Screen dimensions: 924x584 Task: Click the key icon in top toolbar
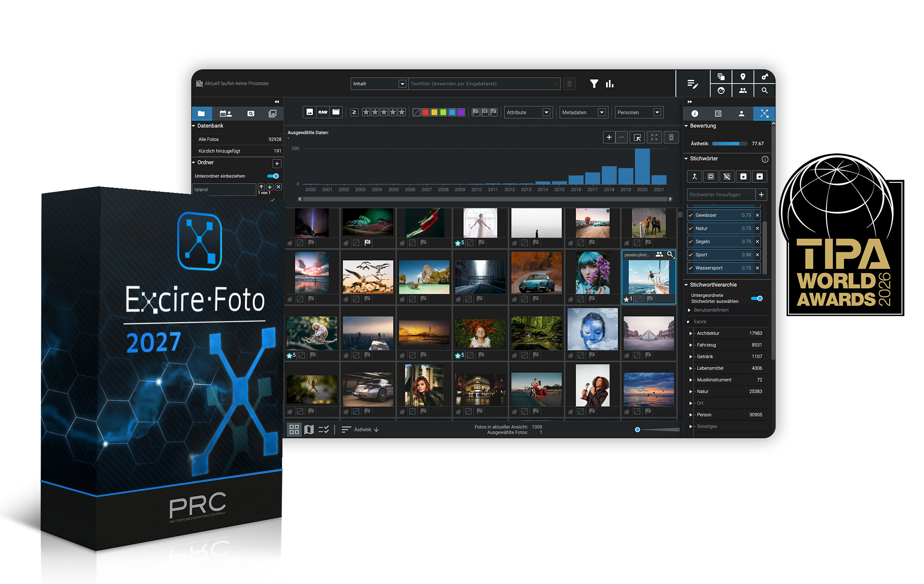(765, 77)
